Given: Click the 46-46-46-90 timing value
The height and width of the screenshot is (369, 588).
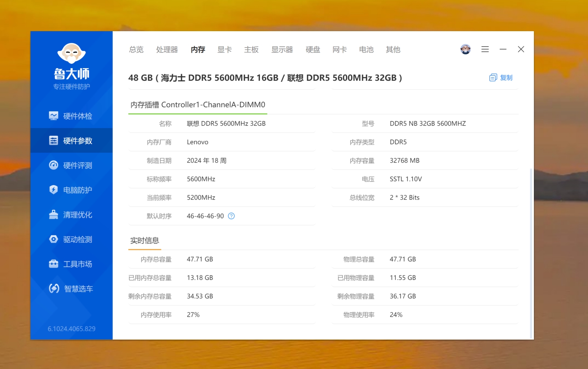Looking at the screenshot, I should tap(205, 216).
